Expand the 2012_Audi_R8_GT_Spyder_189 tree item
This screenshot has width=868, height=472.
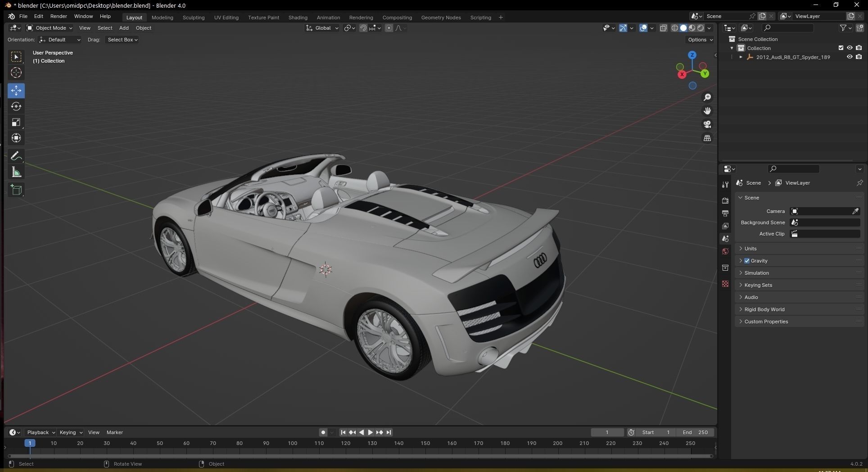click(x=741, y=57)
